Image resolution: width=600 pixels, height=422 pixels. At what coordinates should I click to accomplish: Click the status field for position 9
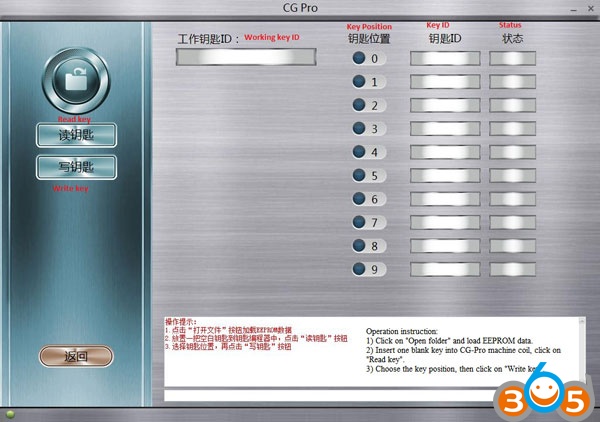tap(512, 269)
